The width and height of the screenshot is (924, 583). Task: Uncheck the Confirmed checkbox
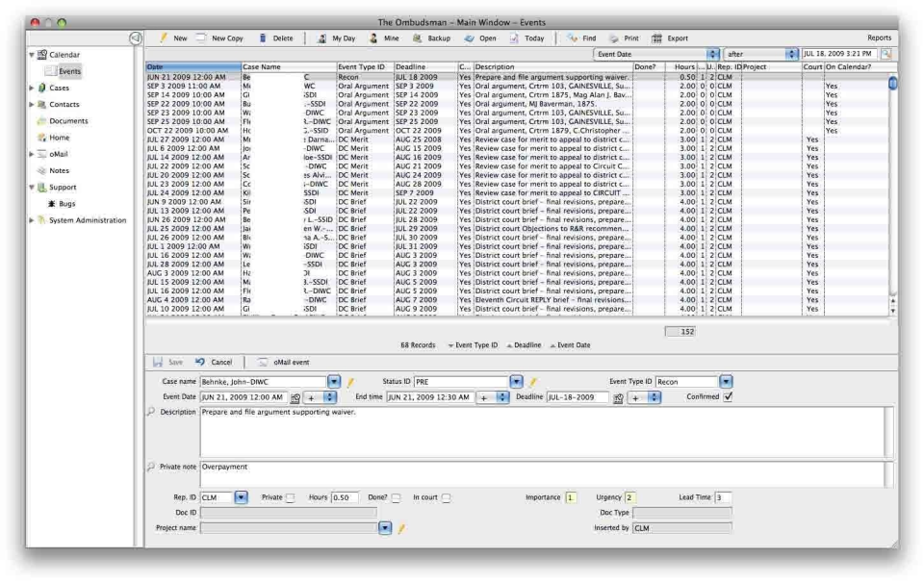click(729, 397)
